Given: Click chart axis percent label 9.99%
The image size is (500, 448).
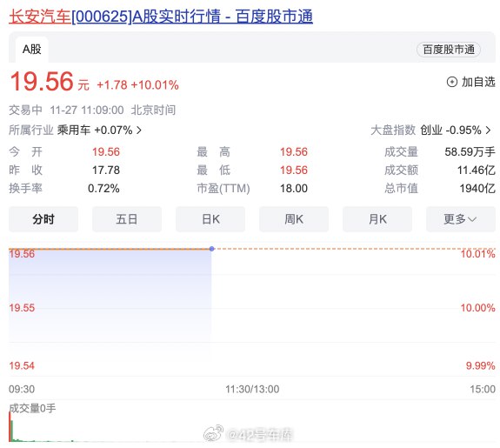Looking at the screenshot, I should [x=481, y=365].
